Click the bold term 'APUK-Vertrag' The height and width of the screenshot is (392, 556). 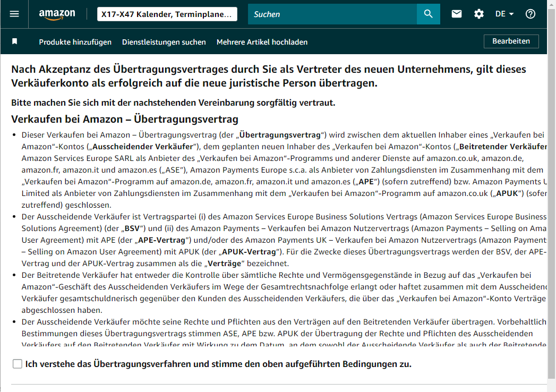tap(249, 252)
